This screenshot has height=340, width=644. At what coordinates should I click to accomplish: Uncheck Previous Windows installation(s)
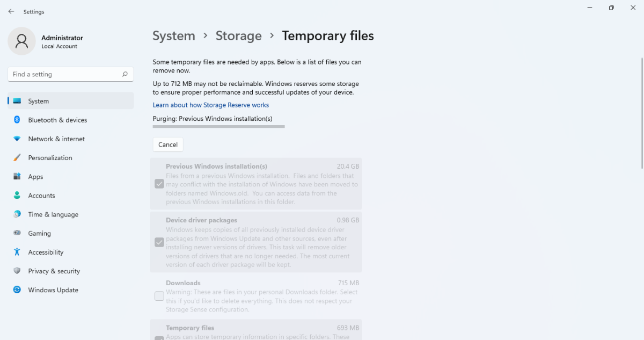(x=159, y=184)
